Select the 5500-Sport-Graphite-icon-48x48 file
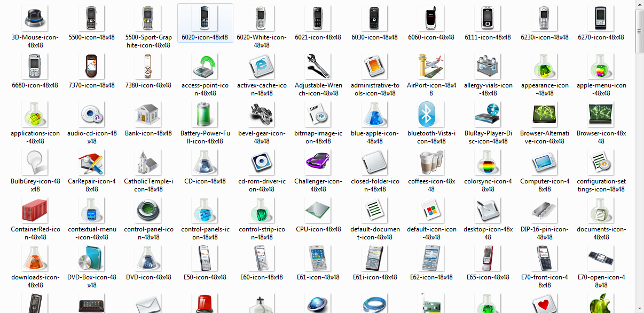This screenshot has width=644, height=313. tap(148, 18)
